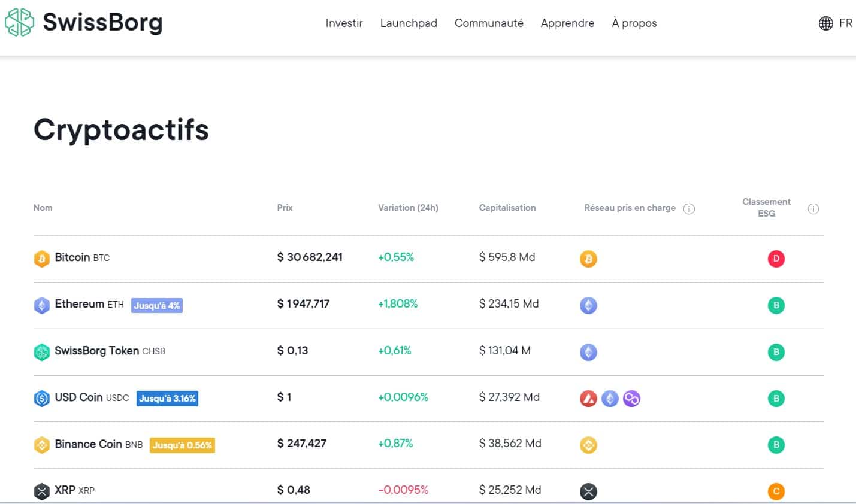Screen dimensions: 856x504
Task: Open the Launchpad menu item
Action: 409,23
